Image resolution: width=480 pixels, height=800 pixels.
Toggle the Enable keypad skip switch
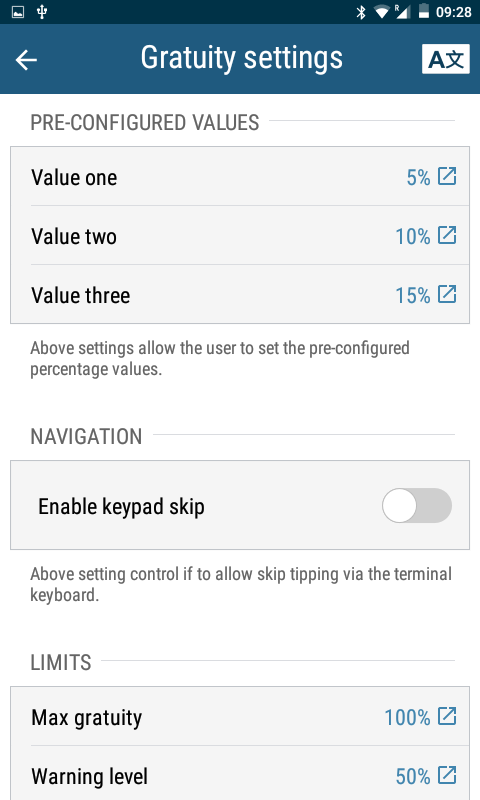[x=417, y=506]
